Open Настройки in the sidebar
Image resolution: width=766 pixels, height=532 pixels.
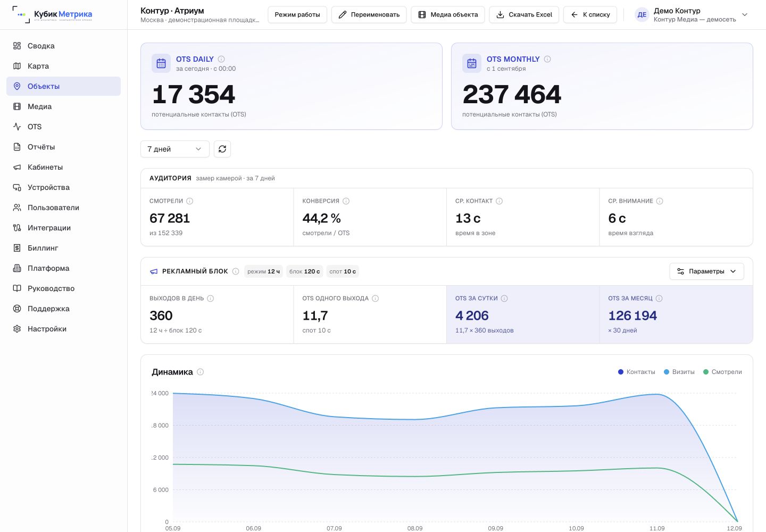pyautogui.click(x=63, y=329)
